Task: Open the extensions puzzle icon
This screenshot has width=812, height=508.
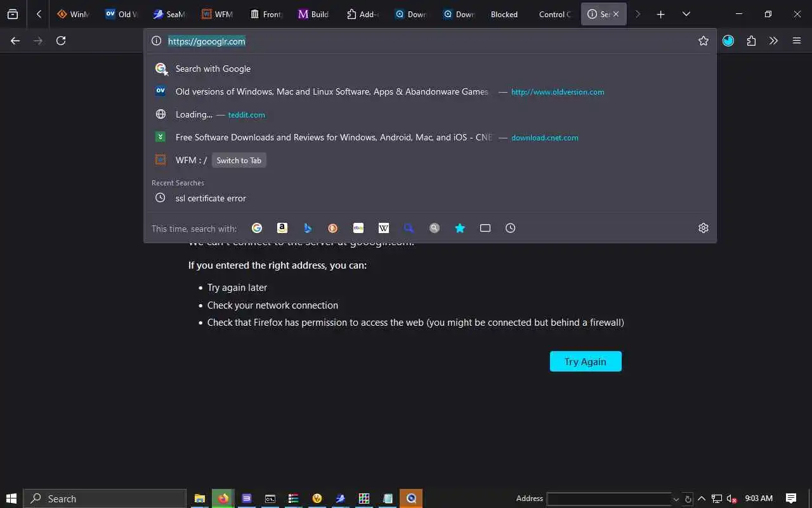Action: tap(751, 41)
